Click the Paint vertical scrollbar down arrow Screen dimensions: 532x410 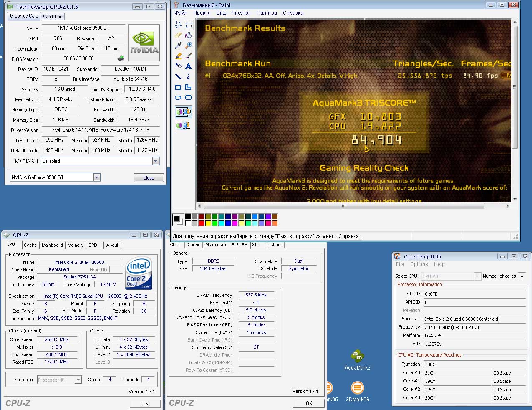(514, 199)
